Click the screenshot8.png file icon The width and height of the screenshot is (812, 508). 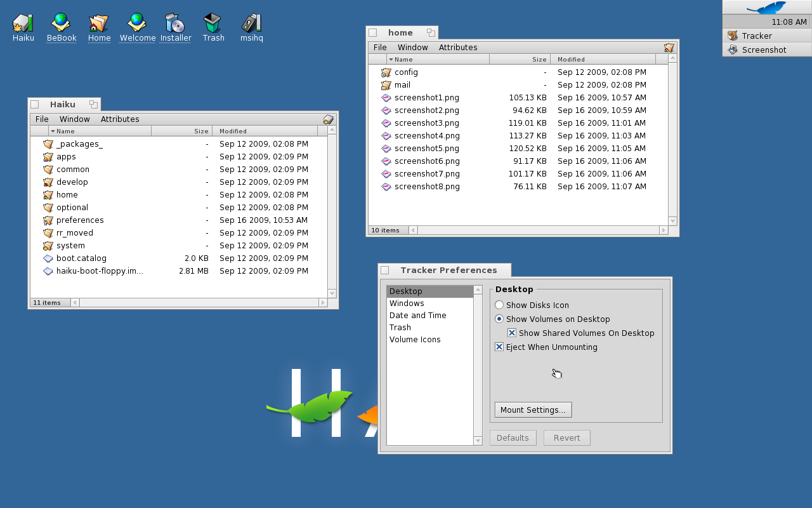[x=386, y=187]
